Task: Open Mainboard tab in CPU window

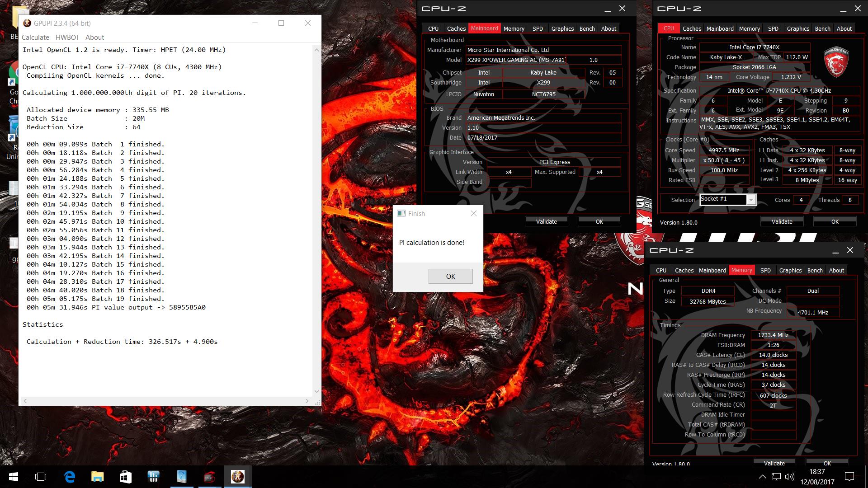Action: pyautogui.click(x=720, y=28)
